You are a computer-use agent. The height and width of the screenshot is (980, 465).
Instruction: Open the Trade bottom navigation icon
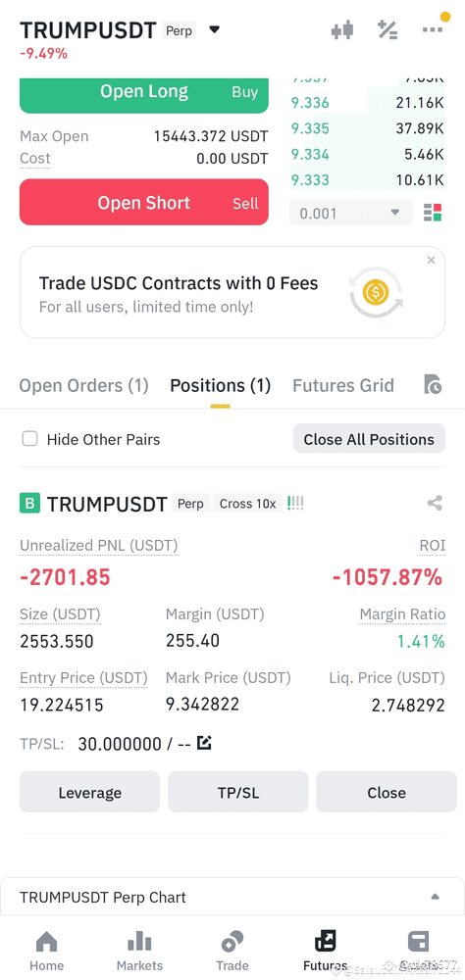(x=232, y=942)
